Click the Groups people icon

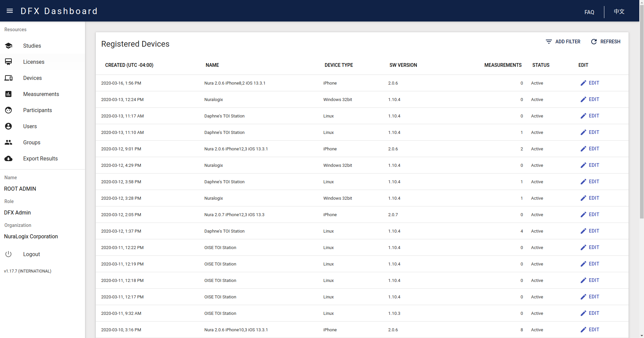click(x=8, y=142)
